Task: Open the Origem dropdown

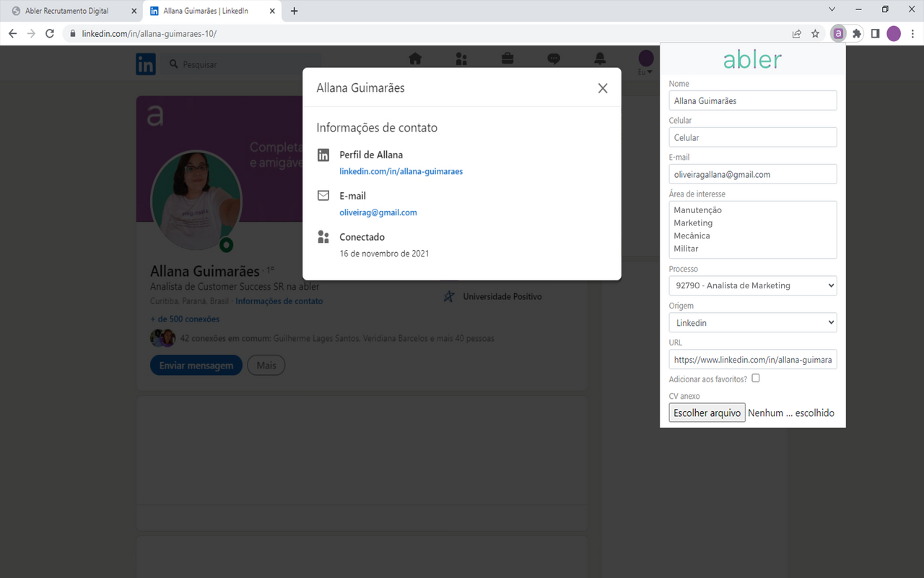Action: [752, 322]
